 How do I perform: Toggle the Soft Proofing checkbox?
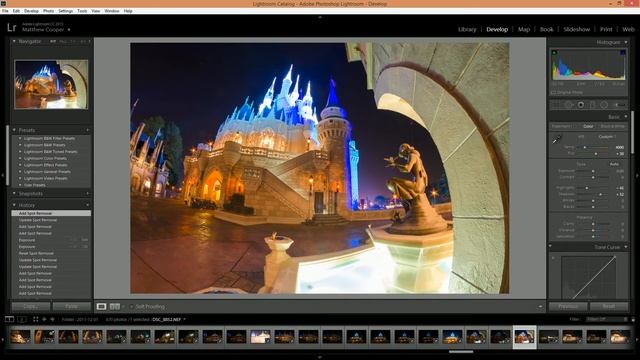point(131,307)
